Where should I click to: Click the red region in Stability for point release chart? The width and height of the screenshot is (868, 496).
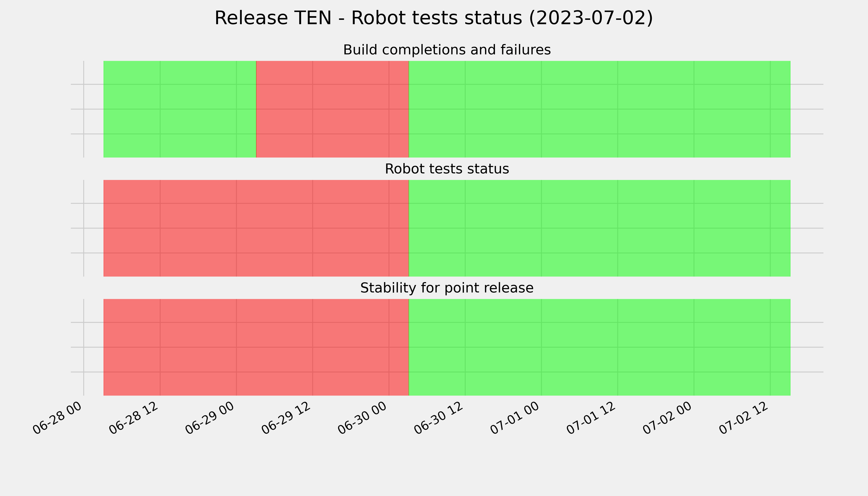256,347
